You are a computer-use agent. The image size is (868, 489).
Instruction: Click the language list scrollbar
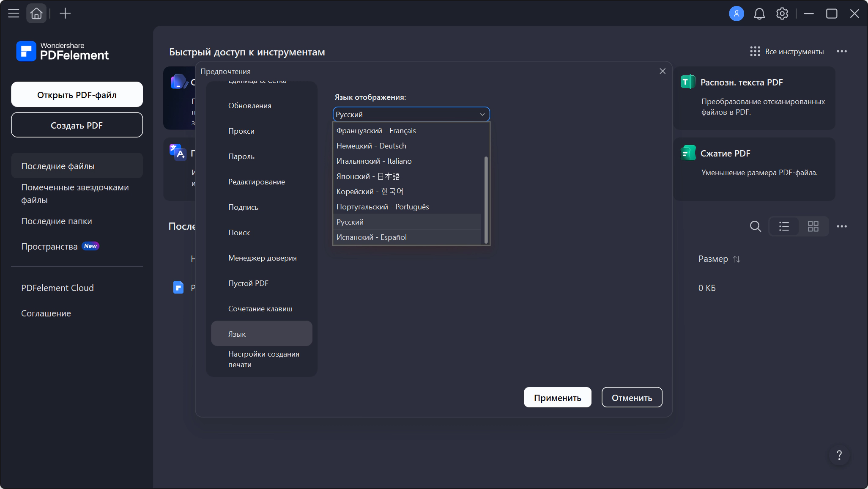pyautogui.click(x=486, y=200)
